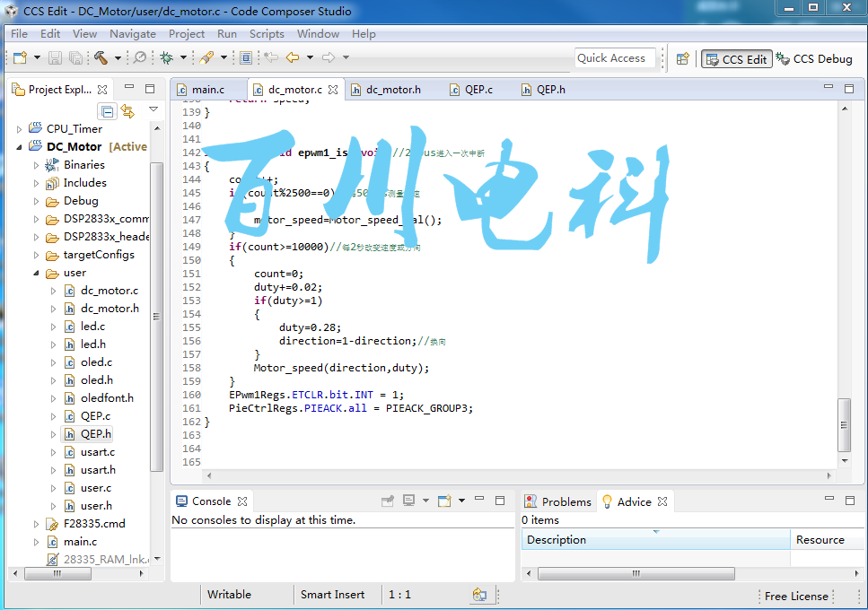This screenshot has width=868, height=610.
Task: Open the Scripts menu
Action: point(267,34)
